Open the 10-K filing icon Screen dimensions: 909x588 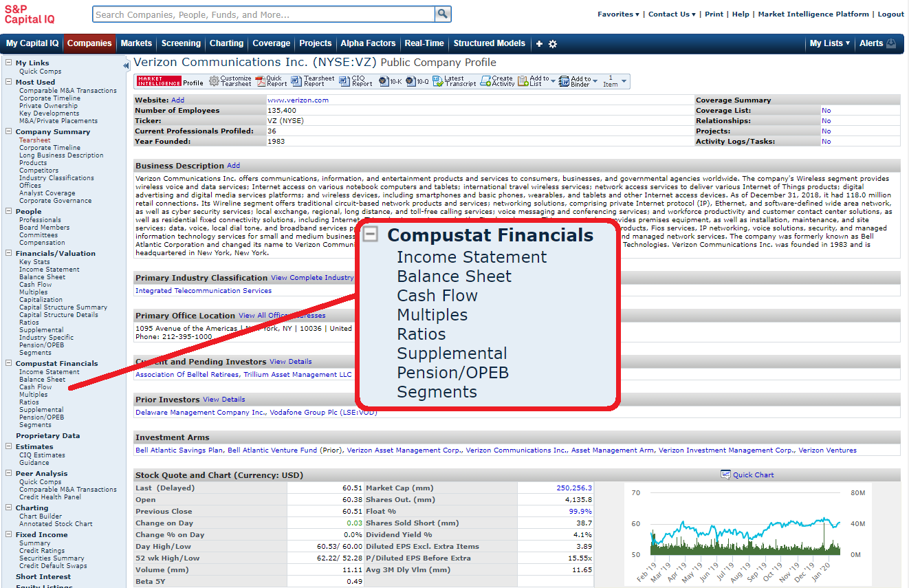coord(384,81)
